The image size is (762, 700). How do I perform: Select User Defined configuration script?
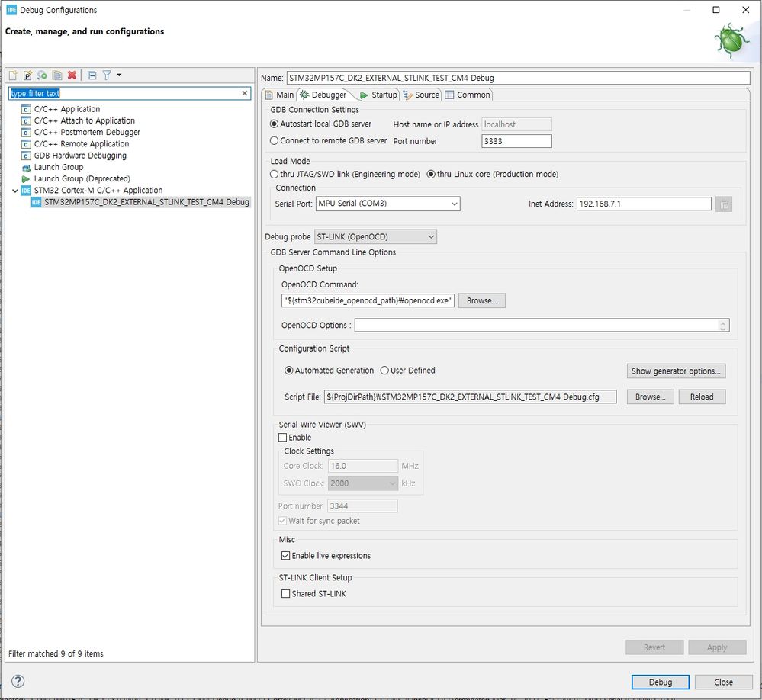[408, 370]
